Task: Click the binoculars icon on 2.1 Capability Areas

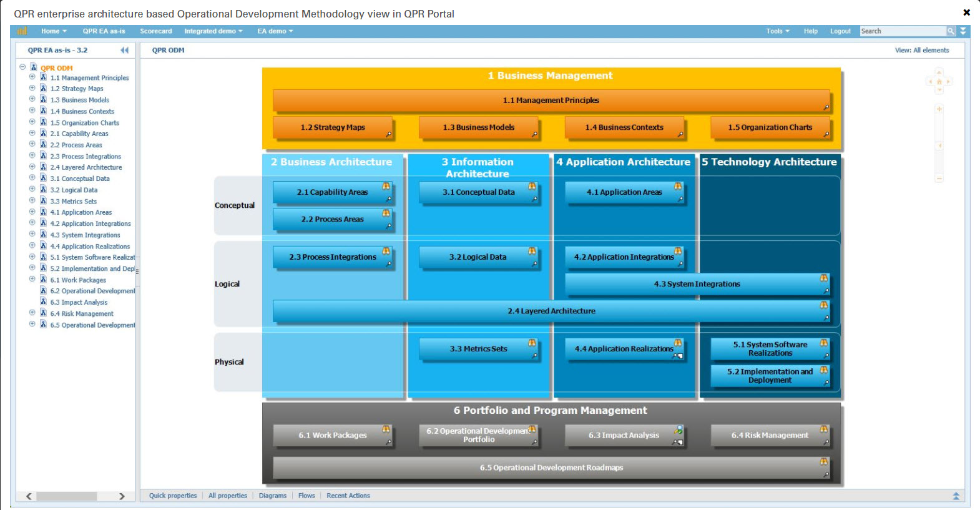Action: tap(386, 186)
